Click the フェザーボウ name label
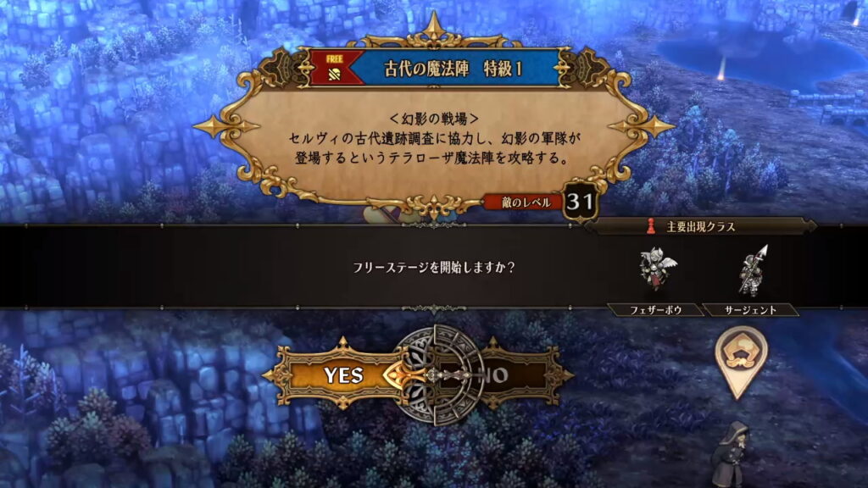 point(655,310)
